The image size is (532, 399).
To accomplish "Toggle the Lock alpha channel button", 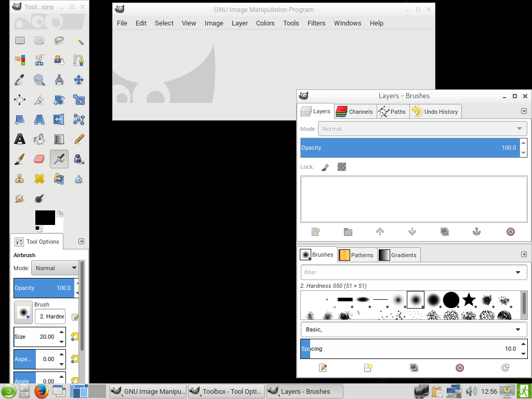I will coord(341,167).
